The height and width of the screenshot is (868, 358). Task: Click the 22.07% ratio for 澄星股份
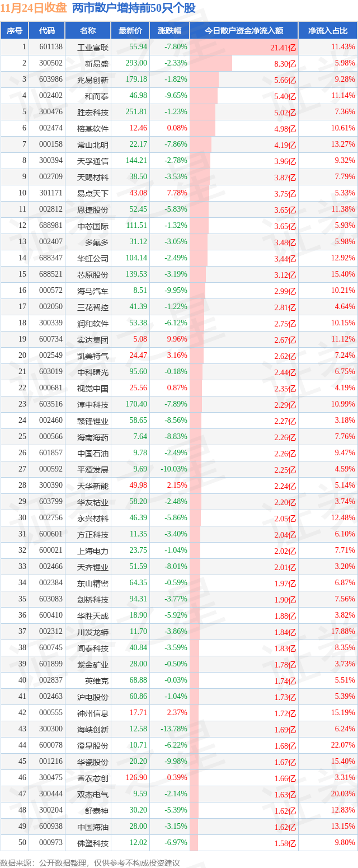(x=343, y=745)
